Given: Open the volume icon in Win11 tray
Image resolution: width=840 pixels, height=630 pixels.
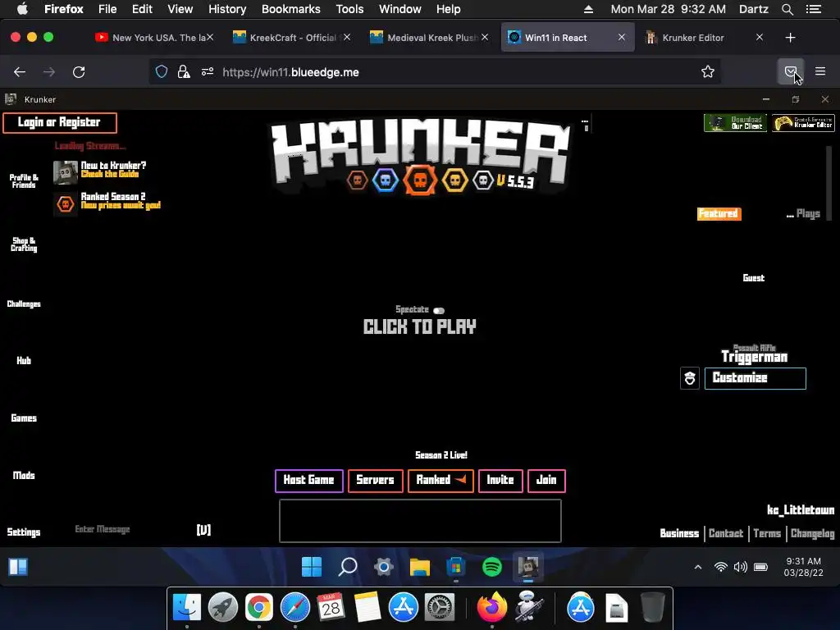Looking at the screenshot, I should 741,567.
